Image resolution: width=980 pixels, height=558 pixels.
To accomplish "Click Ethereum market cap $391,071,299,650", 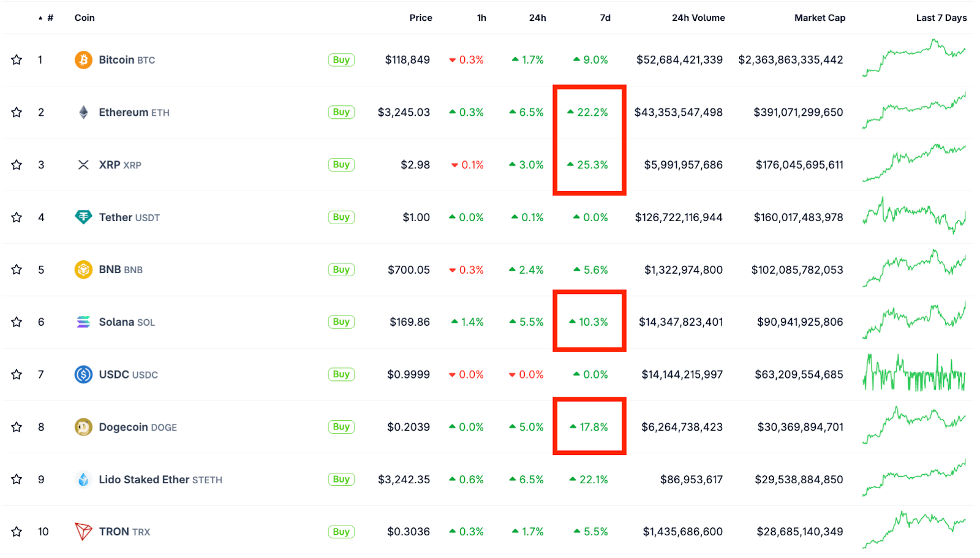I will [x=798, y=112].
